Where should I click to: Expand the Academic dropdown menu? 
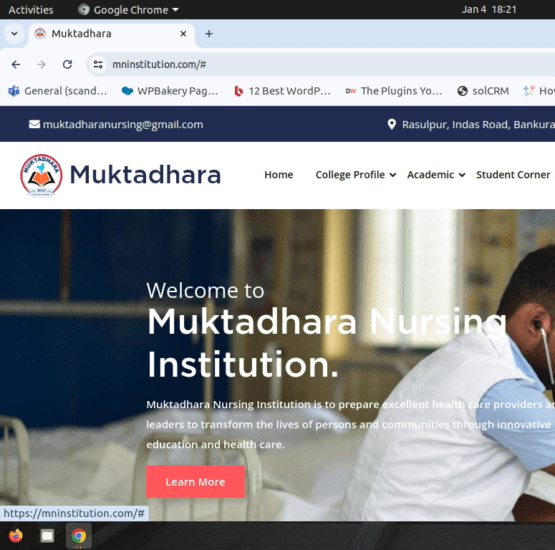(x=436, y=174)
